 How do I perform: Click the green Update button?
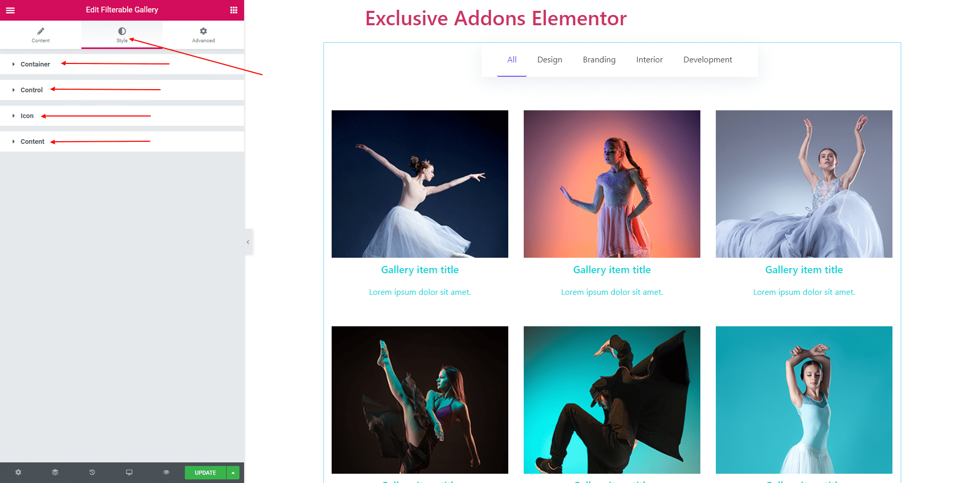[x=205, y=473]
